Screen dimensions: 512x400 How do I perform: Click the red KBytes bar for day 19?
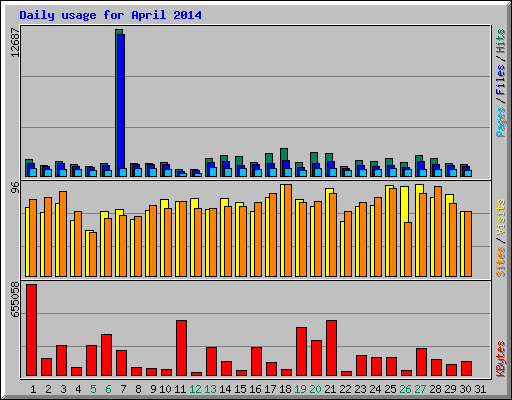(x=301, y=352)
